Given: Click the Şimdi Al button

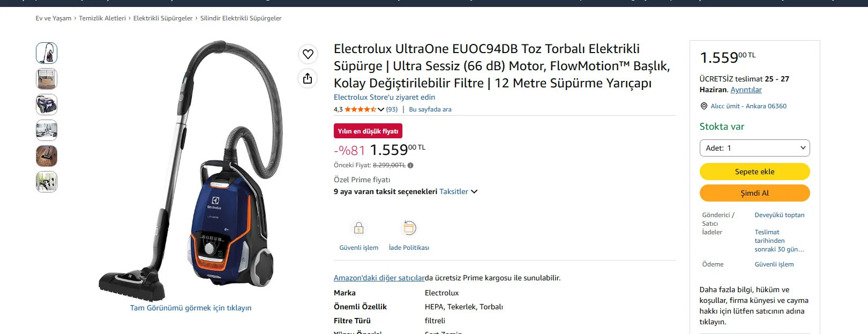Looking at the screenshot, I should point(754,193).
